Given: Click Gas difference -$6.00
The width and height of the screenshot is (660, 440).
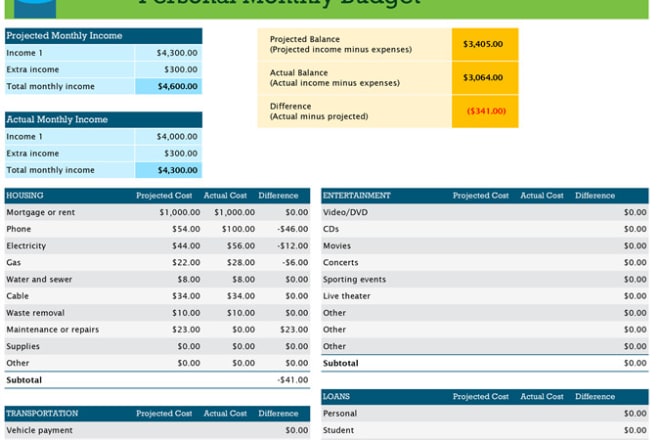Looking at the screenshot, I should [x=295, y=263].
